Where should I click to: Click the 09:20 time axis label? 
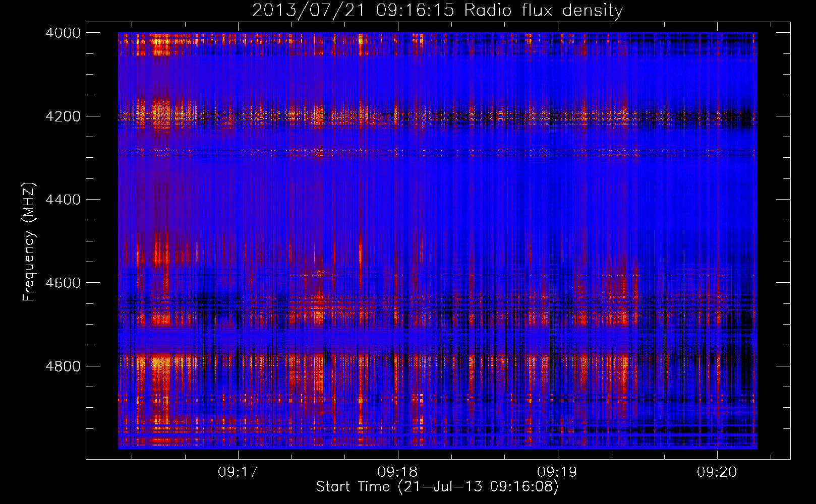point(717,472)
